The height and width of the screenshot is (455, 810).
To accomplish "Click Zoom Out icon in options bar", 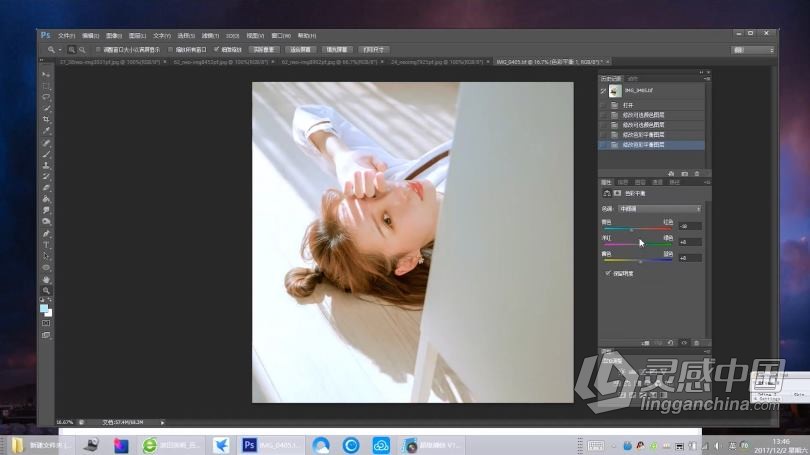I will 82,50.
